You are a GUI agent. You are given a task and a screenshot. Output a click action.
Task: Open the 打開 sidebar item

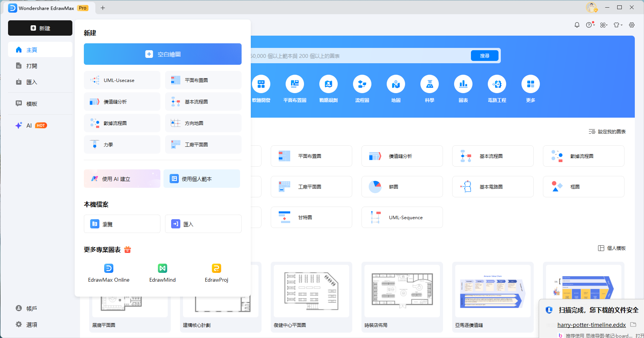pyautogui.click(x=40, y=66)
